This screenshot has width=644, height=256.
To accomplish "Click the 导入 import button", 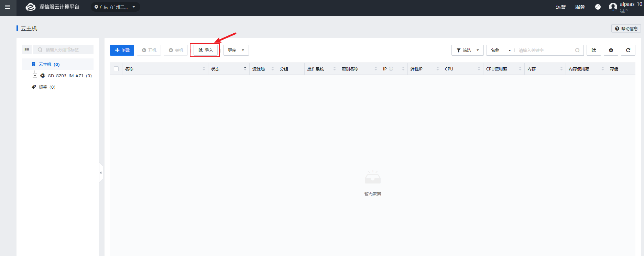I will pyautogui.click(x=206, y=50).
